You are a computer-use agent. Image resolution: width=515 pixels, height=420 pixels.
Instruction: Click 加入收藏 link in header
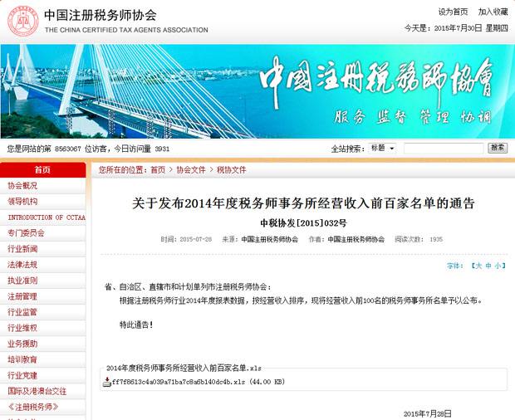pos(492,12)
